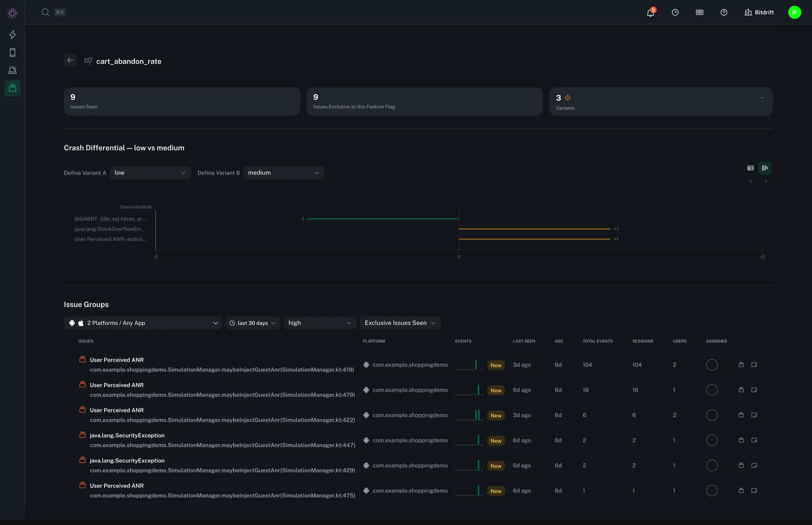The height and width of the screenshot is (525, 812).
Task: Click the green user avatar
Action: coord(794,13)
